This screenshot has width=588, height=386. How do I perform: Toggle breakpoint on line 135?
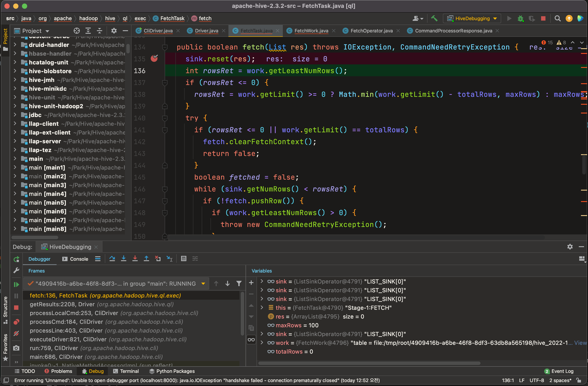point(154,59)
